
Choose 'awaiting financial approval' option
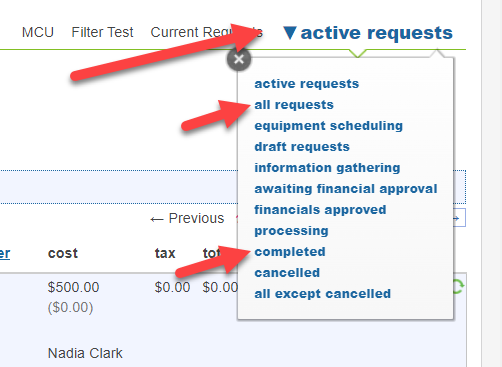[346, 189]
